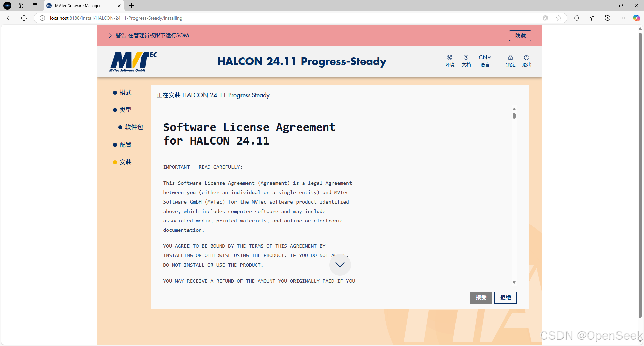The image size is (644, 346).
Task: Open the Copilot icon in browser
Action: [636, 18]
